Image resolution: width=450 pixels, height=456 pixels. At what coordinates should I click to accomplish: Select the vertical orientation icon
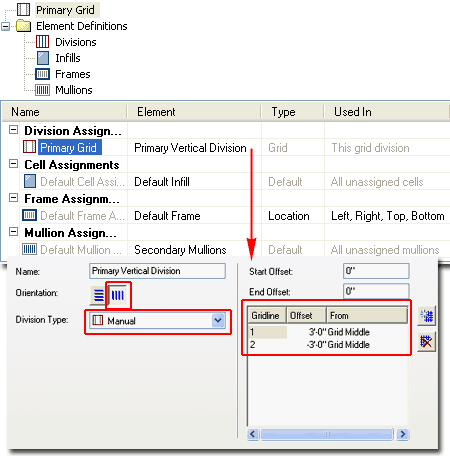coord(118,295)
